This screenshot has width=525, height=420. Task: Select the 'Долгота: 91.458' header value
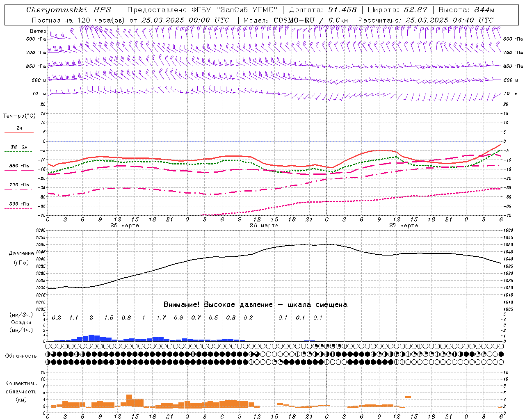click(323, 10)
